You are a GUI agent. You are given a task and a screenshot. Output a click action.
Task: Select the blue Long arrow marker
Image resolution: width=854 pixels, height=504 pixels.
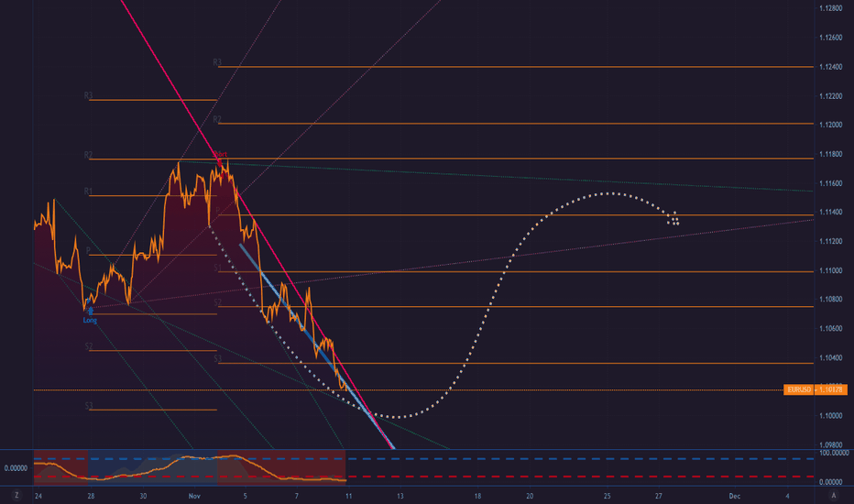point(90,312)
